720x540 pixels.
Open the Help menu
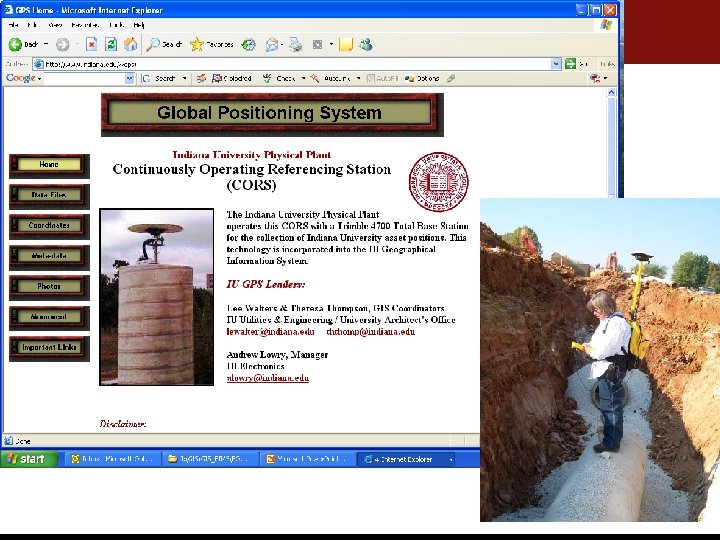139,25
